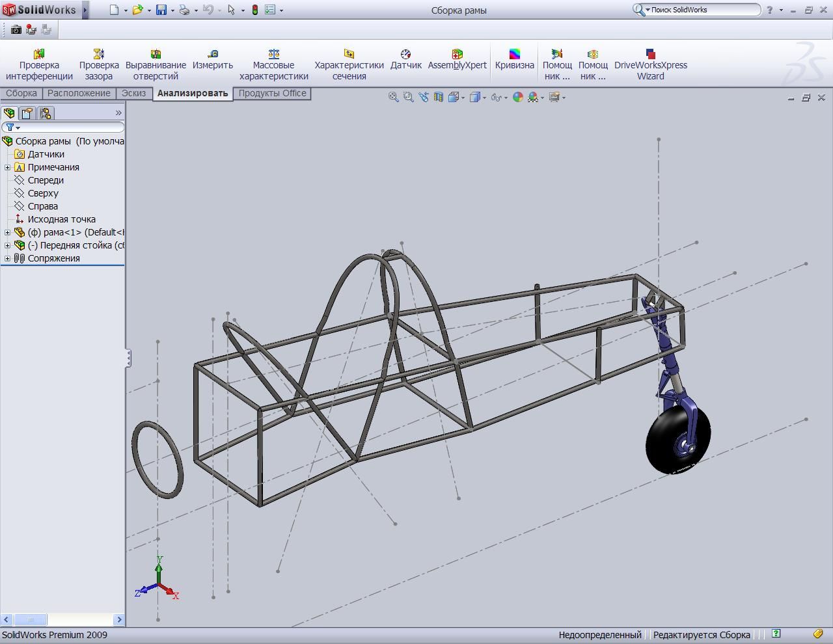Open Массовые характеристики mass properties
Screen dimensions: 833x644
[x=273, y=64]
